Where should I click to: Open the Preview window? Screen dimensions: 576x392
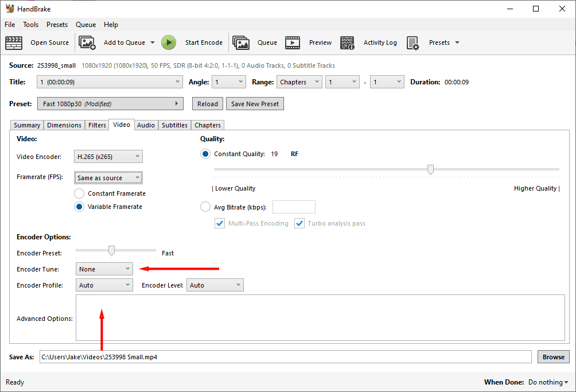(x=294, y=42)
